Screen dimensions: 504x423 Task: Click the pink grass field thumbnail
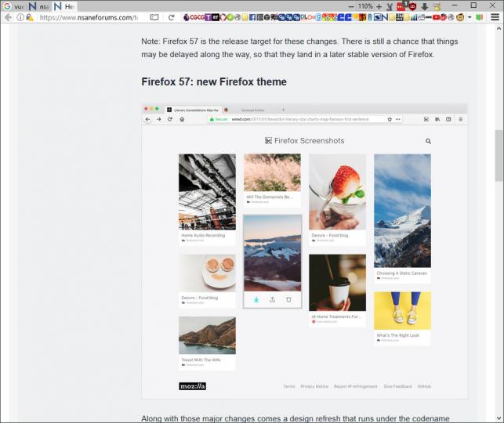coord(272,172)
